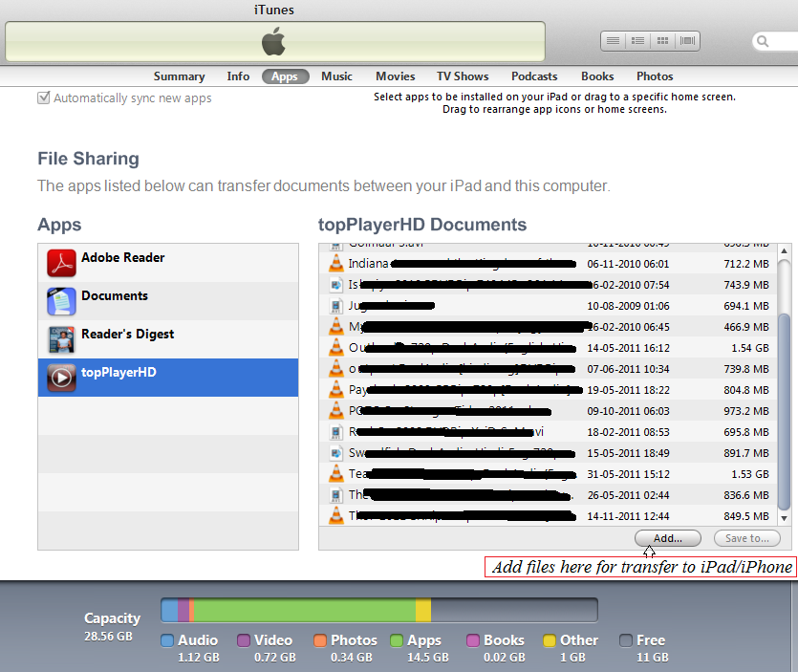798x672 pixels.
Task: Switch to the grid view button
Action: pos(662,41)
